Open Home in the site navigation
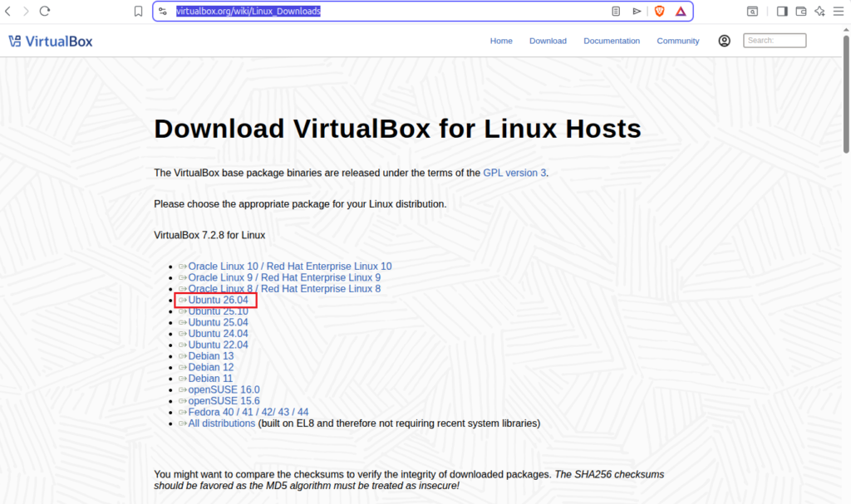Viewport: 851px width, 504px height. click(x=501, y=41)
